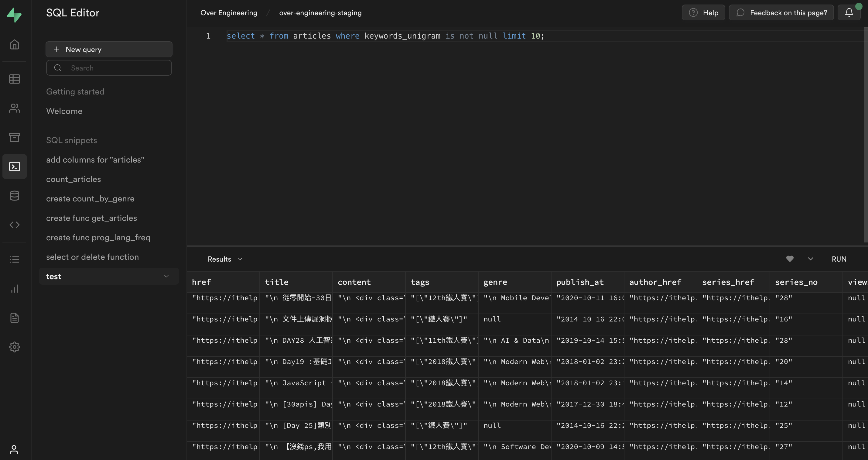Viewport: 868px width, 460px height.
Task: Open the test snippet chevron menu
Action: point(166,276)
